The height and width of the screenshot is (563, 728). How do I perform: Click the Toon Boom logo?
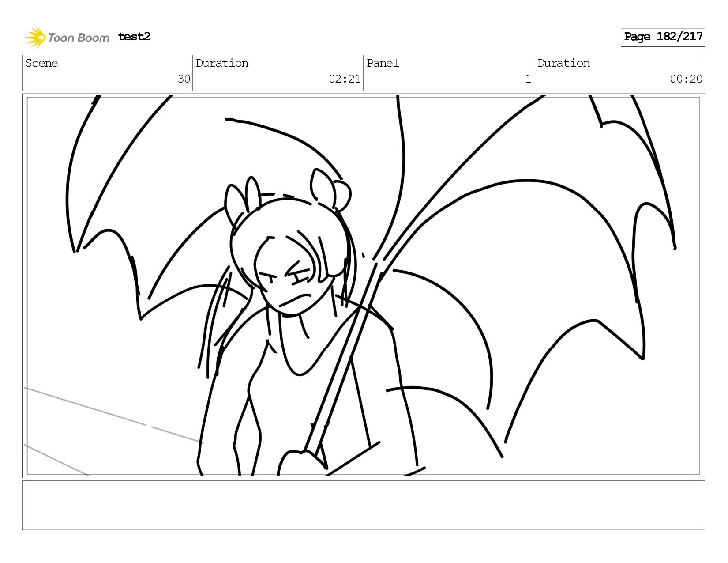pos(67,37)
